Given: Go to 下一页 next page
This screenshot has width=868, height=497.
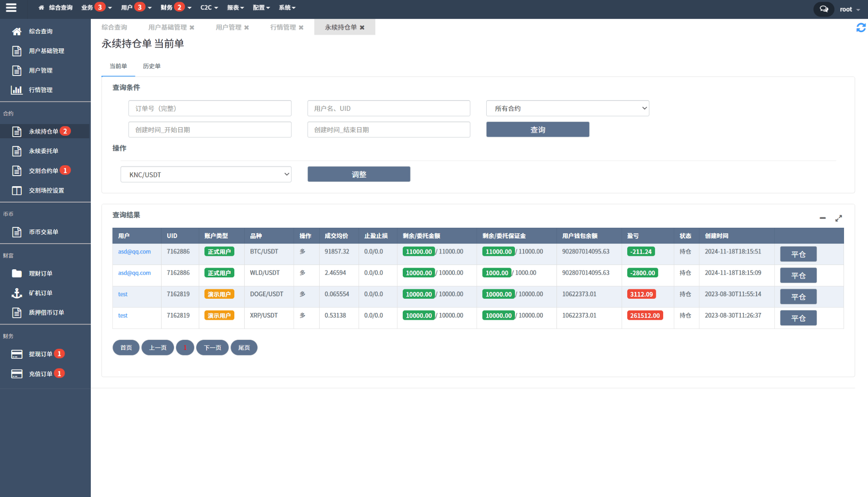Looking at the screenshot, I should tap(213, 348).
